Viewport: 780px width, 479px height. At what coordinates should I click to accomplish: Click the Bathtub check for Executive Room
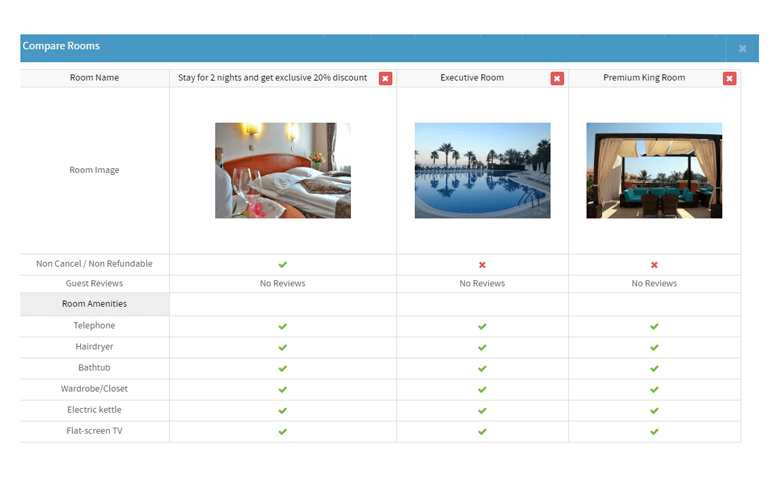tap(482, 369)
